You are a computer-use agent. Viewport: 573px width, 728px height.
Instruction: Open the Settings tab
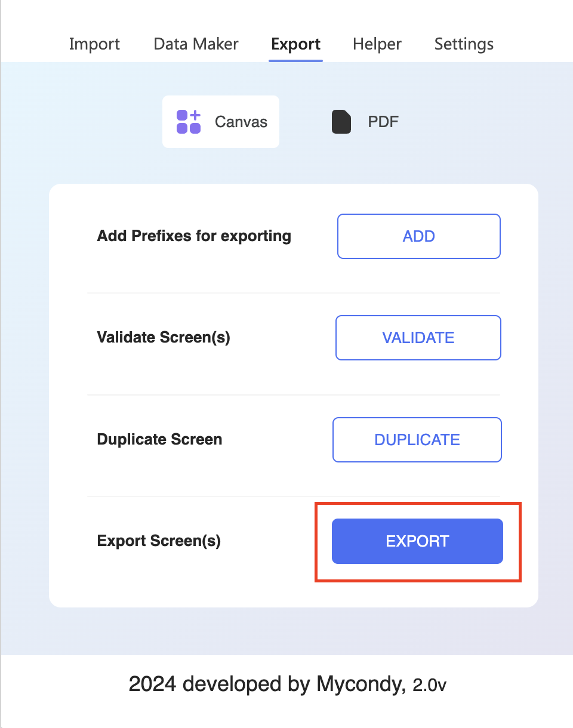[x=464, y=44]
